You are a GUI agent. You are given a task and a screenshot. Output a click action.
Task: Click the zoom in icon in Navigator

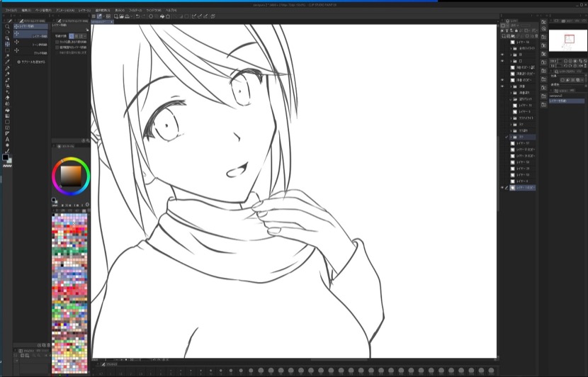(x=571, y=61)
